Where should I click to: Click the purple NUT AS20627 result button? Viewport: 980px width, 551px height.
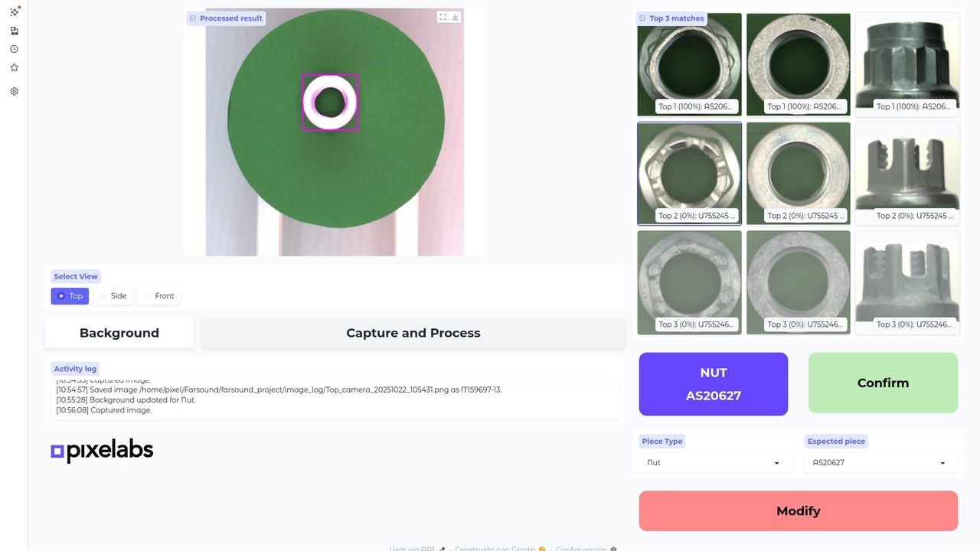(x=713, y=384)
